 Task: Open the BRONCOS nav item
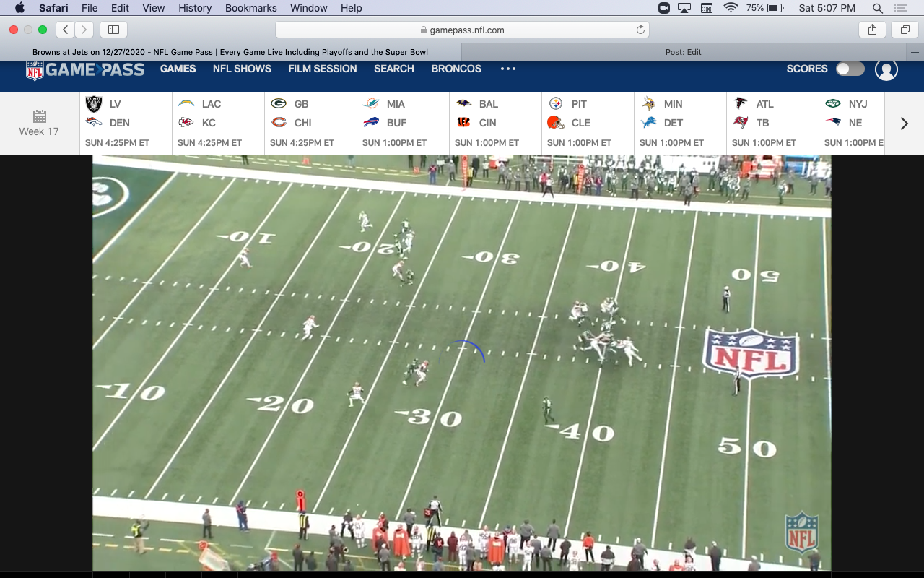tap(456, 69)
